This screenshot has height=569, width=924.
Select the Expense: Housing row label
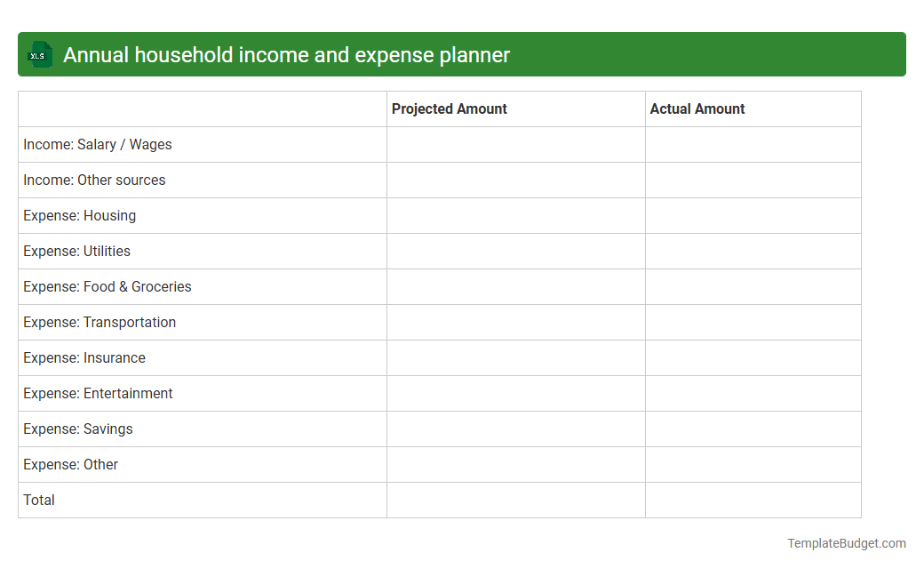click(x=79, y=215)
